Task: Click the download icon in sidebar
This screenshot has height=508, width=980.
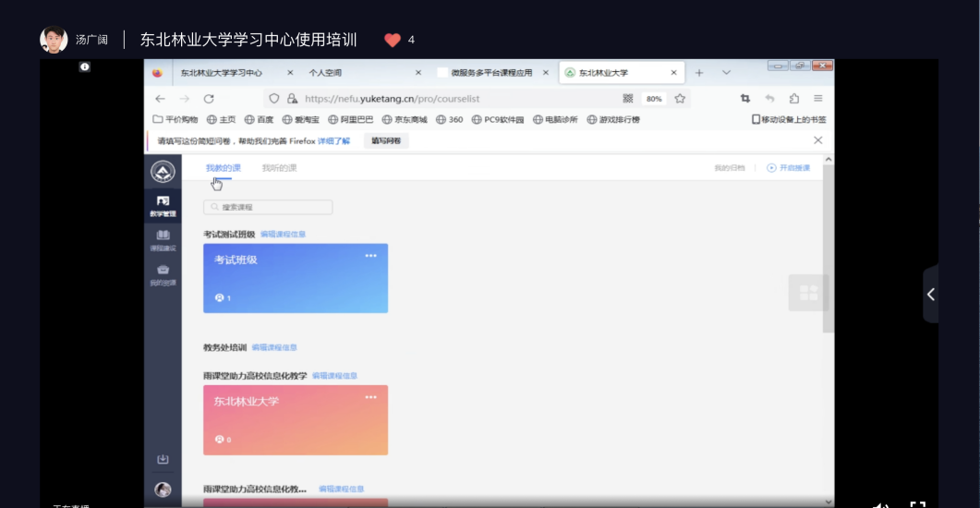Action: 163,459
